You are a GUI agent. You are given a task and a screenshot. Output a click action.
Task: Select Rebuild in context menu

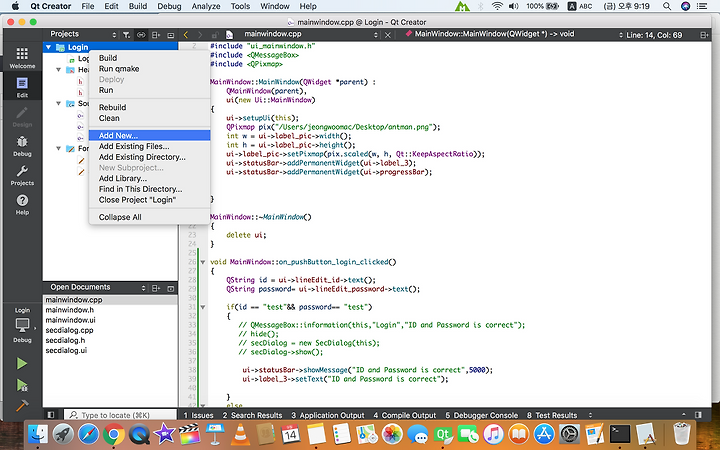[x=150, y=107]
